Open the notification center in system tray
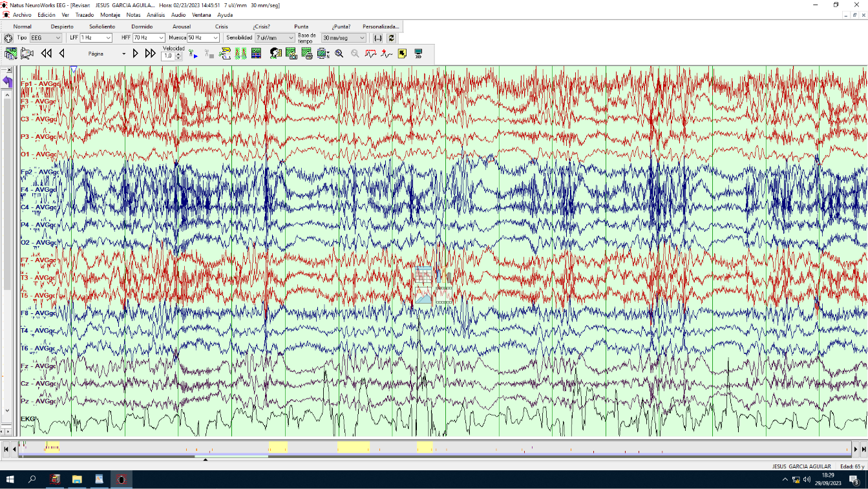The width and height of the screenshot is (868, 489). (853, 479)
